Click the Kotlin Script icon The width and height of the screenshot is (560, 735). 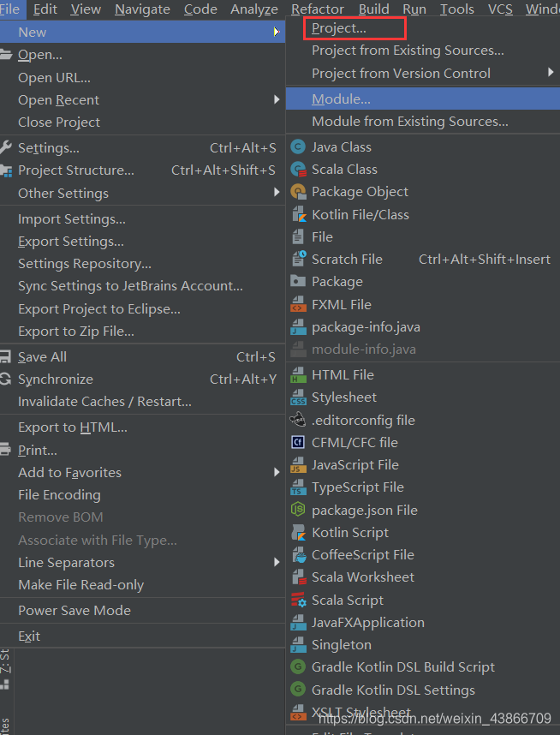(299, 533)
